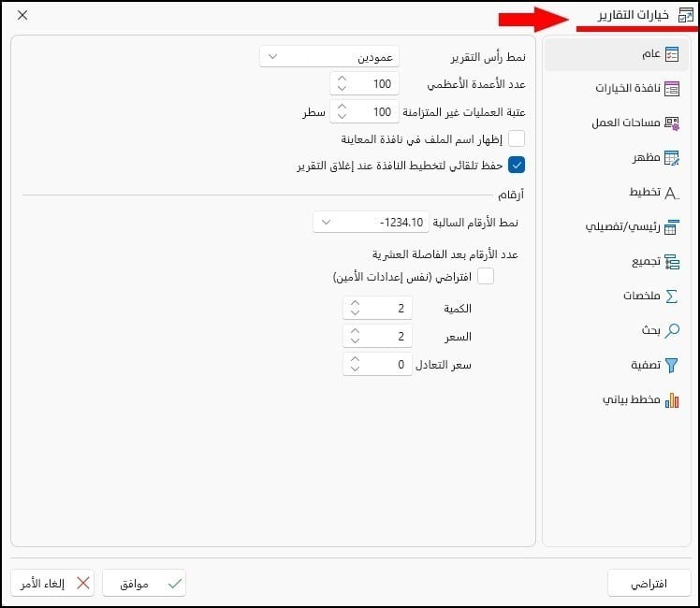Viewport: 700px width, 608px height.
Task: Open the رئيسي/تفصيلي master-detail icon
Action: pos(671,227)
